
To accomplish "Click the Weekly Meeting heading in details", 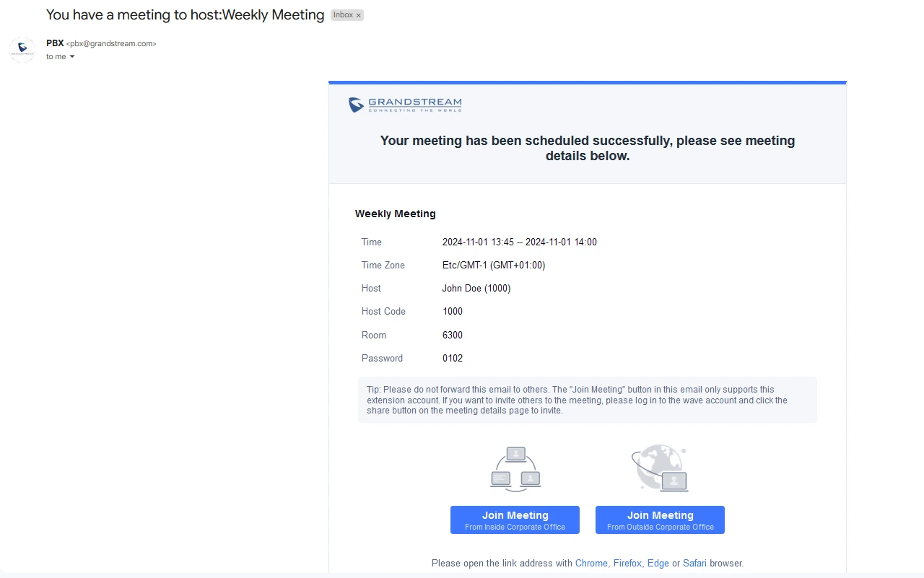I will 396,214.
